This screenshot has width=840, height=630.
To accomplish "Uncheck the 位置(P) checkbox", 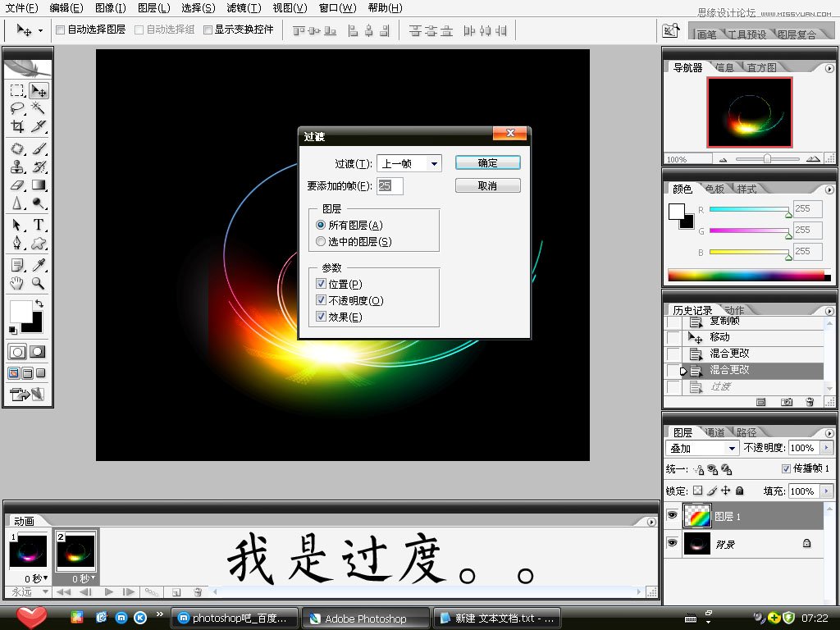I will point(322,284).
